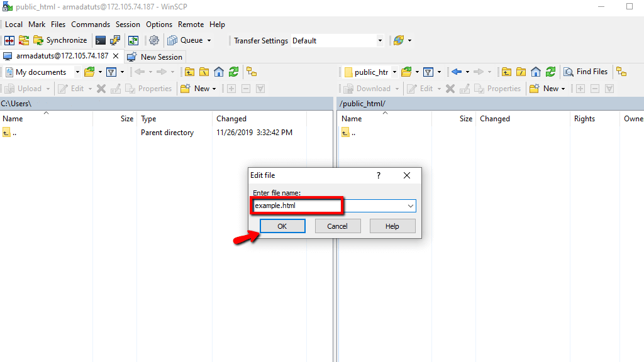Click the Find Files button
Viewport: 644px width, 362px height.
point(586,72)
